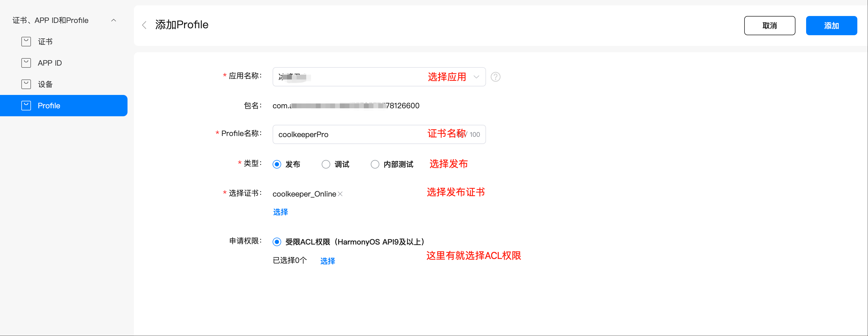Open the 证书 menu item
The width and height of the screenshot is (868, 336).
(x=45, y=41)
